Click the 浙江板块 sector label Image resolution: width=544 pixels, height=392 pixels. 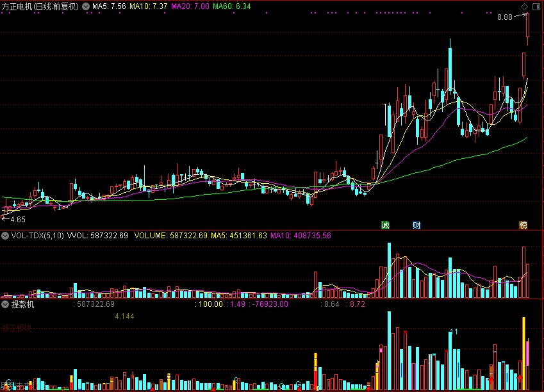coord(16,328)
